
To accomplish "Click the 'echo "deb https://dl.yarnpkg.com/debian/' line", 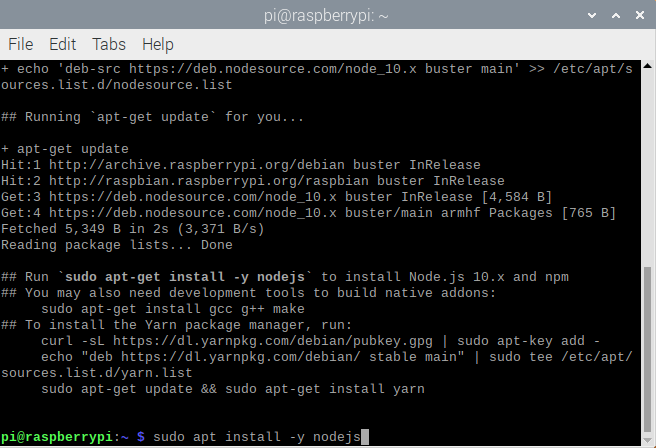I will [x=337, y=357].
